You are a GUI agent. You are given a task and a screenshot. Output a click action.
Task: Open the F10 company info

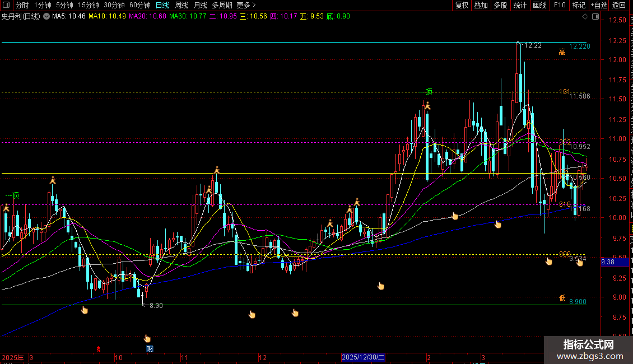(560, 5)
